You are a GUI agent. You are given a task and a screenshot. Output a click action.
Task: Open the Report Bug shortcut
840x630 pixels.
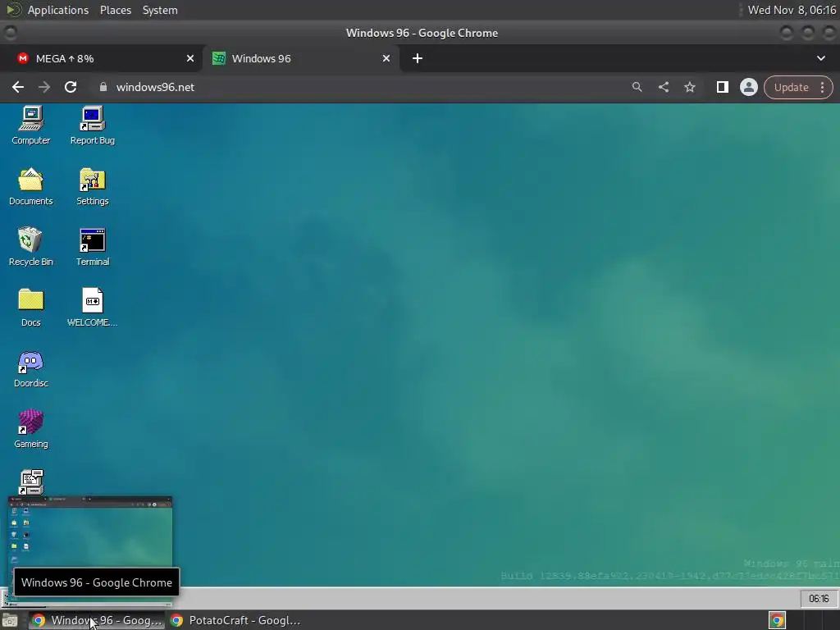[92, 126]
